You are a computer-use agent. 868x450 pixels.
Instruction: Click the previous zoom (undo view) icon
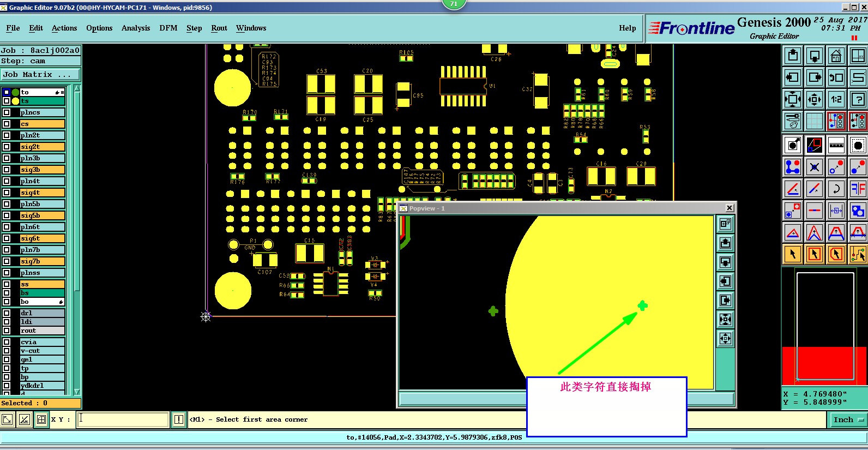[836, 77]
